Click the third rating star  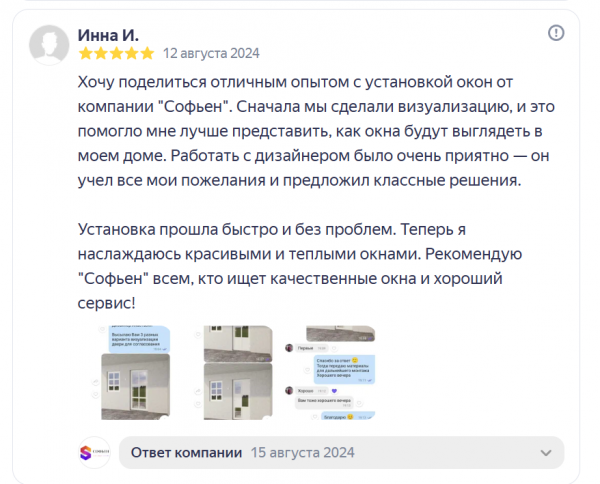tap(116, 53)
